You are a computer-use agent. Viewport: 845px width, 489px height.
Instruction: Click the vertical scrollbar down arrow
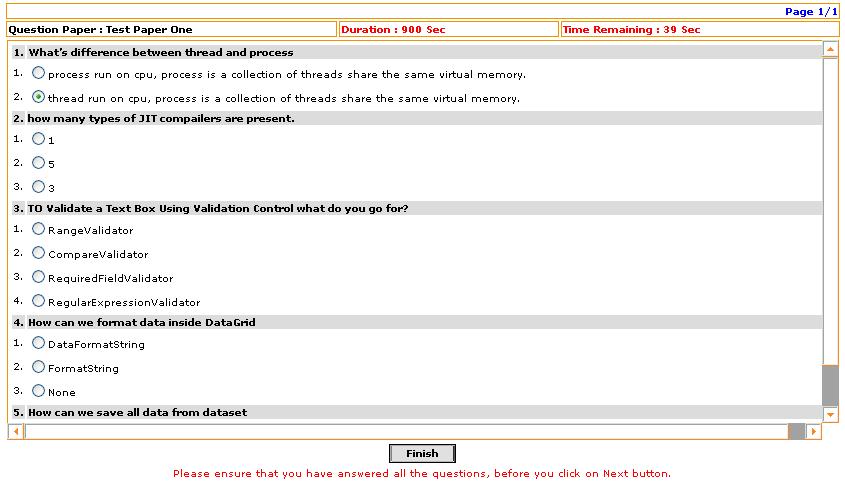coord(830,414)
